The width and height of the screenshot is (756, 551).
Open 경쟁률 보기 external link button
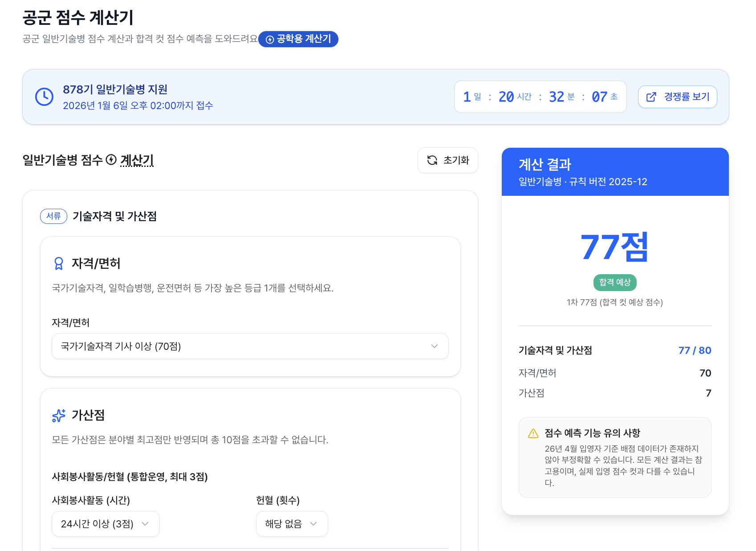[x=677, y=97]
